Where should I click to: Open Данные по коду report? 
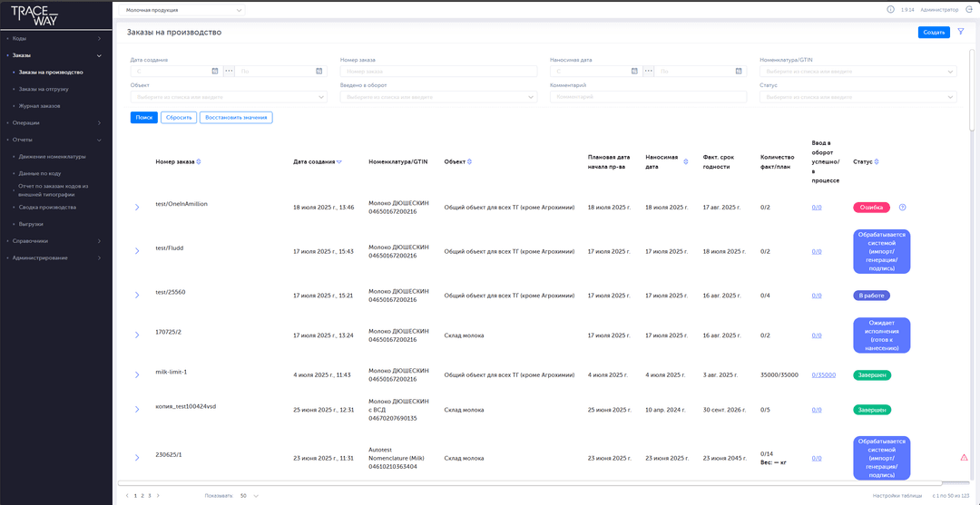pyautogui.click(x=39, y=173)
